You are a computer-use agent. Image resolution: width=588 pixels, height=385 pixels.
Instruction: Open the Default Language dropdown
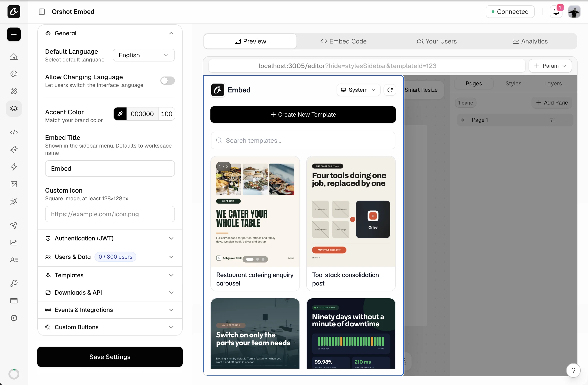pos(143,55)
